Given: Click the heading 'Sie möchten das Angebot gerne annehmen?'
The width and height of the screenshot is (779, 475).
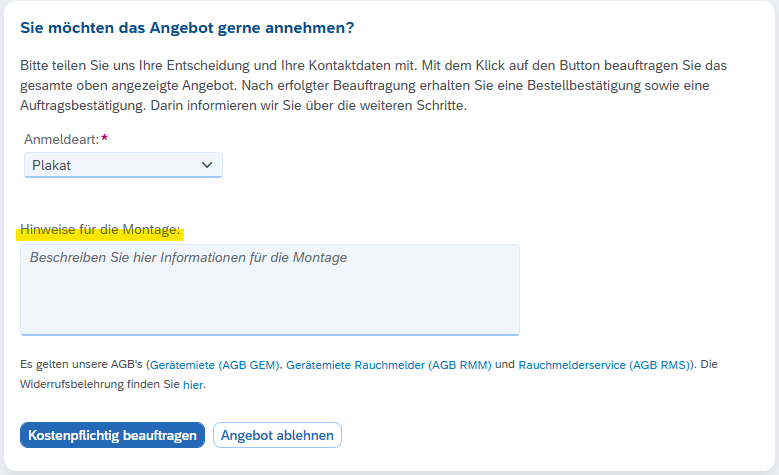Looking at the screenshot, I should point(187,28).
